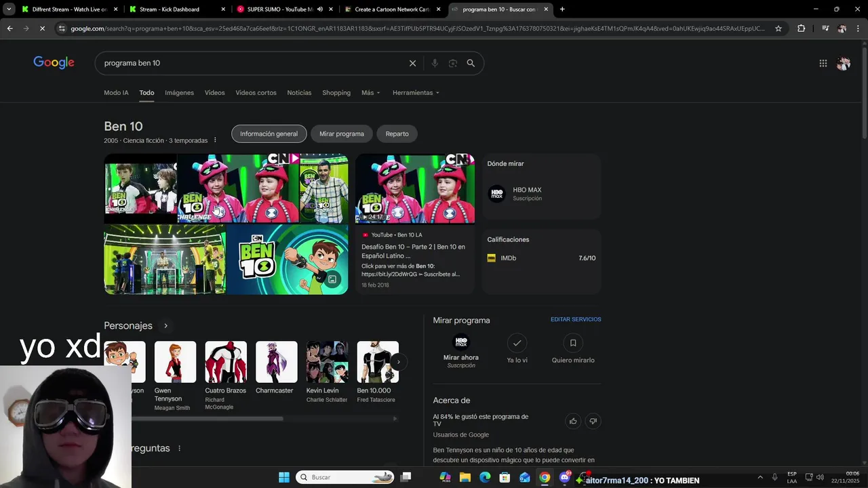Open more options next to 3 temporadas
868x488 pixels.
(x=215, y=140)
